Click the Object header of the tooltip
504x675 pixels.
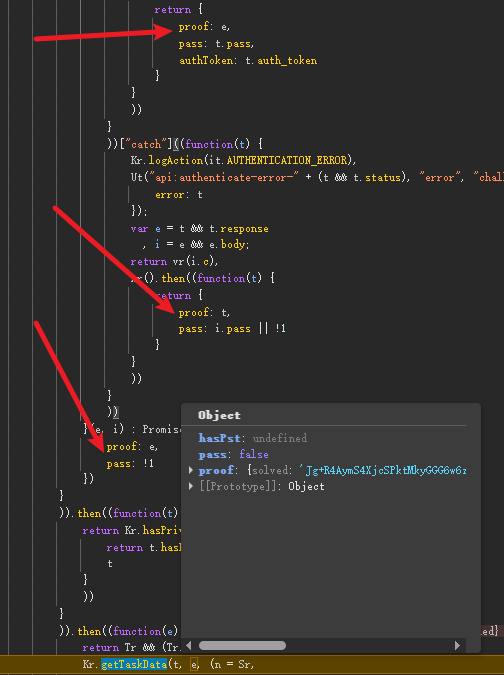click(x=219, y=415)
